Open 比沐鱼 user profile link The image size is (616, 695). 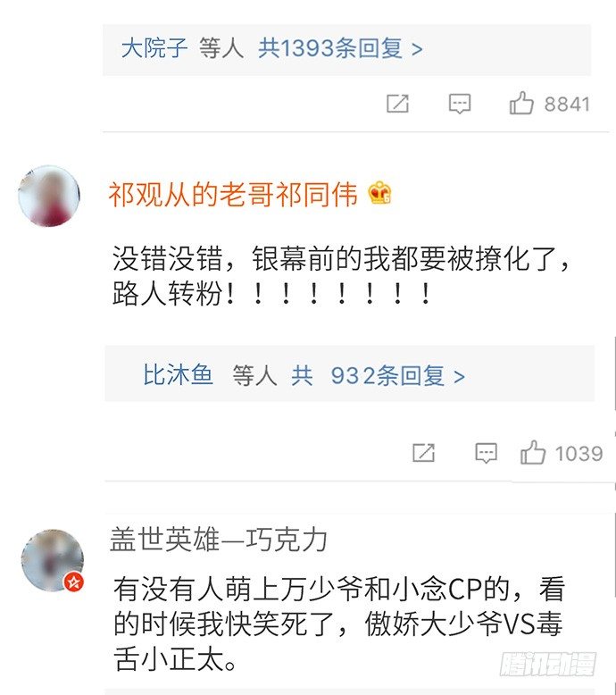(178, 374)
